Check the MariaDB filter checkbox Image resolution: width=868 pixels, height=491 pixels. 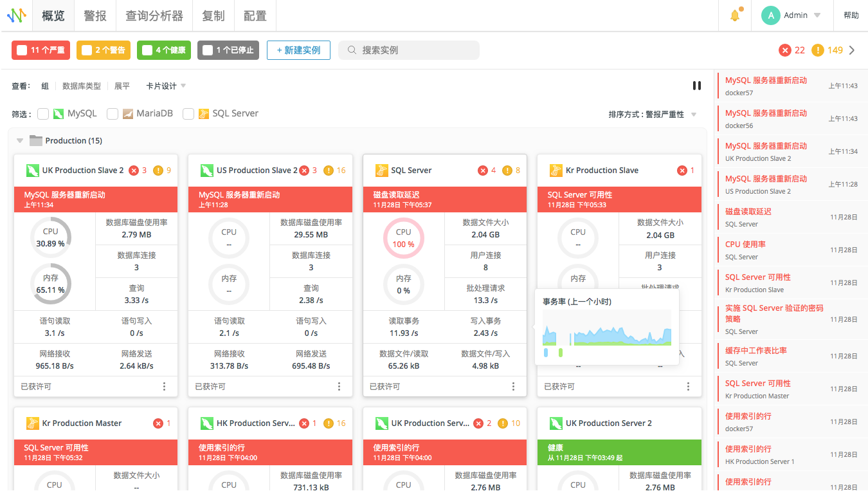click(x=113, y=114)
